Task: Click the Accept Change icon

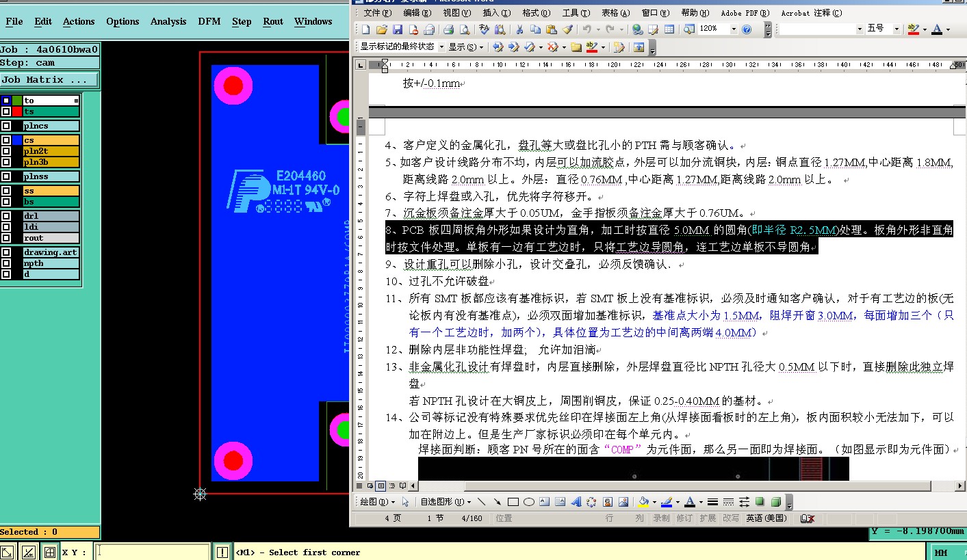Action: coord(530,47)
